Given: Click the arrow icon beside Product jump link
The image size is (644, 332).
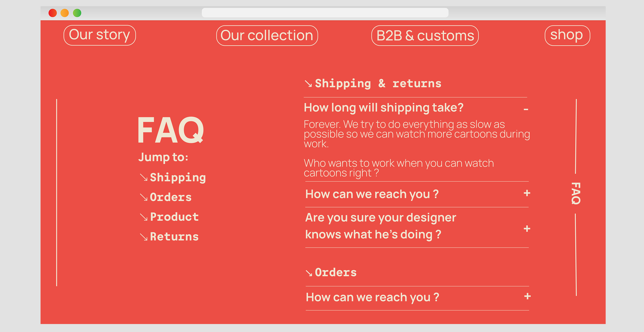Looking at the screenshot, I should coord(144,217).
